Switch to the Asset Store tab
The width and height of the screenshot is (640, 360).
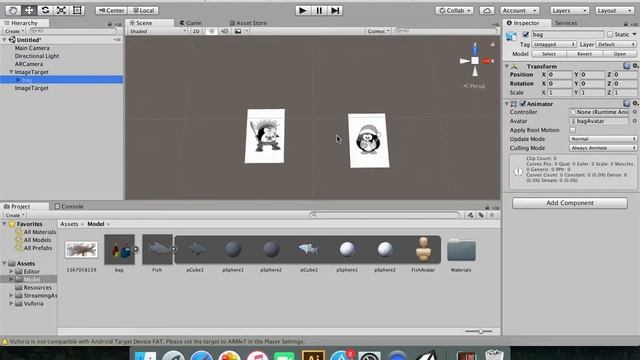coord(248,23)
